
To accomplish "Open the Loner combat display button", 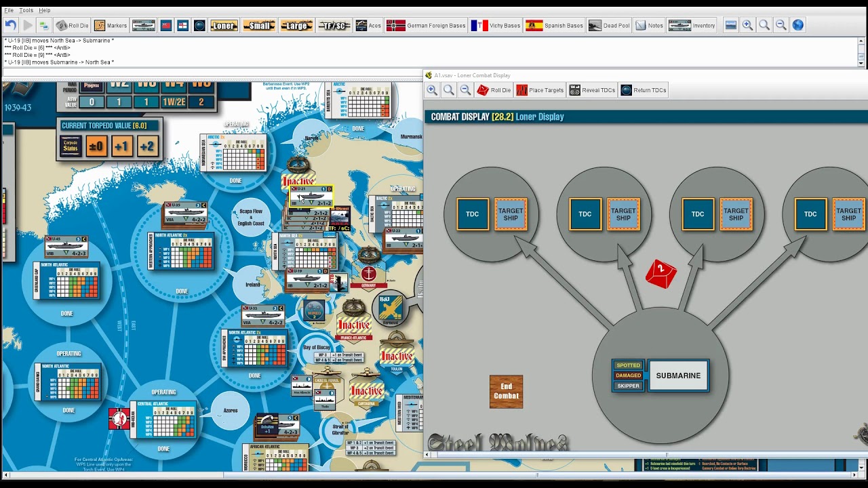I will pos(224,26).
